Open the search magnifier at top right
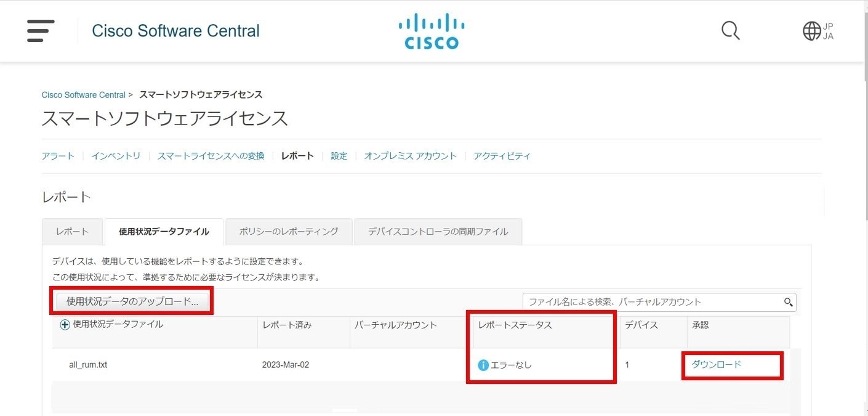The height and width of the screenshot is (416, 868). (x=730, y=30)
